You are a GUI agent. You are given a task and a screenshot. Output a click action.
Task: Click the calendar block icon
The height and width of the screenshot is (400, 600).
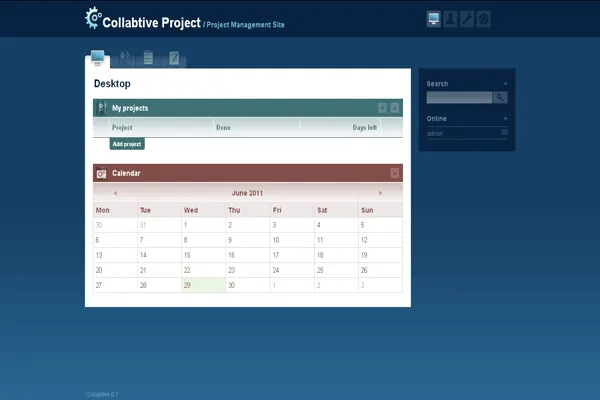pyautogui.click(x=101, y=173)
